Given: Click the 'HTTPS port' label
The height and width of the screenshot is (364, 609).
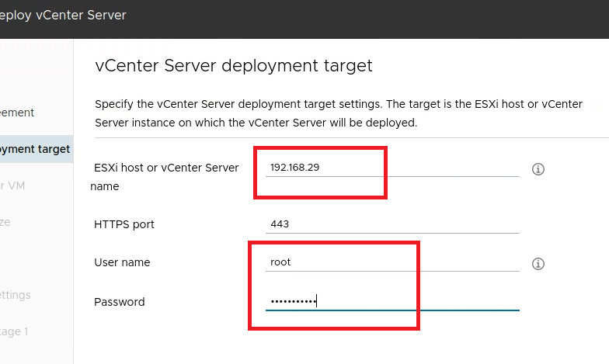Looking at the screenshot, I should [124, 224].
